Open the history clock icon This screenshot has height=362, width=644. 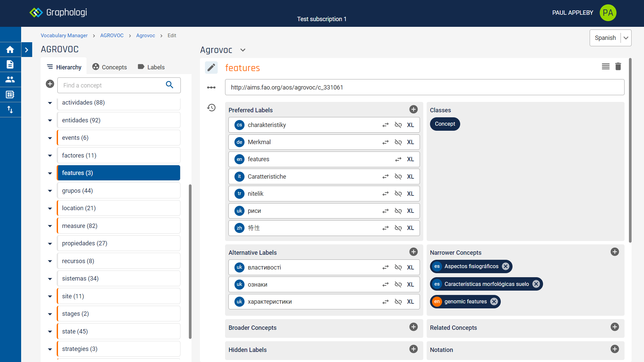(x=211, y=108)
